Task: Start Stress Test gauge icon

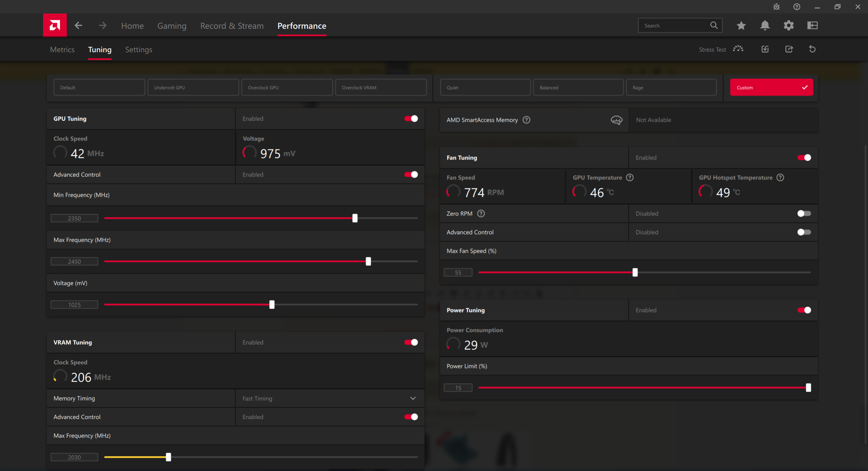Action: coord(738,49)
